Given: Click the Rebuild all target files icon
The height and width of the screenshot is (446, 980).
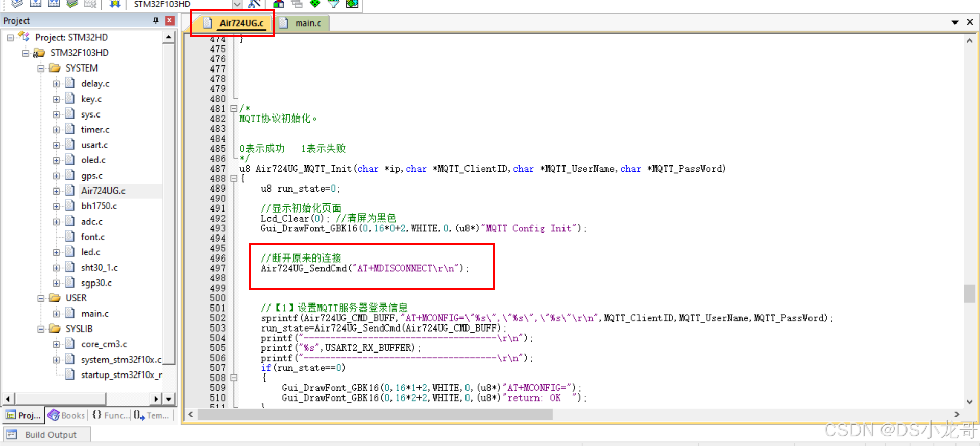Looking at the screenshot, I should tap(54, 4).
